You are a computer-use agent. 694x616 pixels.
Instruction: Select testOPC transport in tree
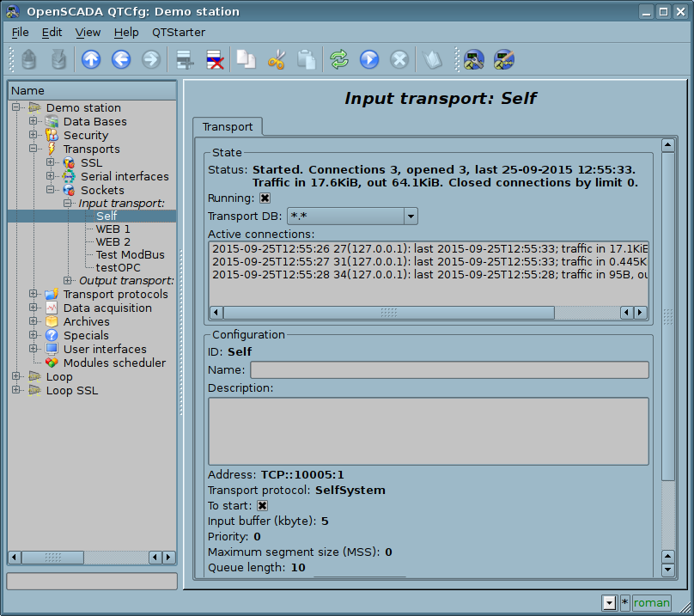coord(118,267)
